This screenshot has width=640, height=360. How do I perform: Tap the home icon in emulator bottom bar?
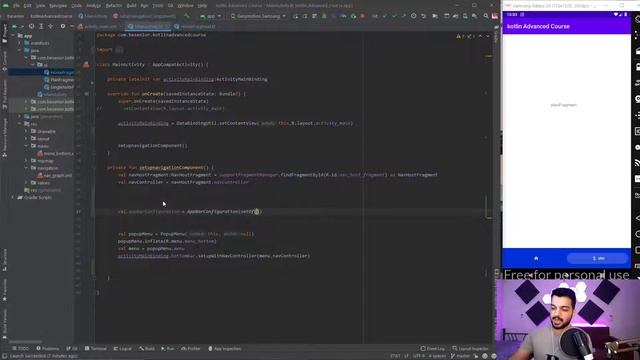(536, 258)
